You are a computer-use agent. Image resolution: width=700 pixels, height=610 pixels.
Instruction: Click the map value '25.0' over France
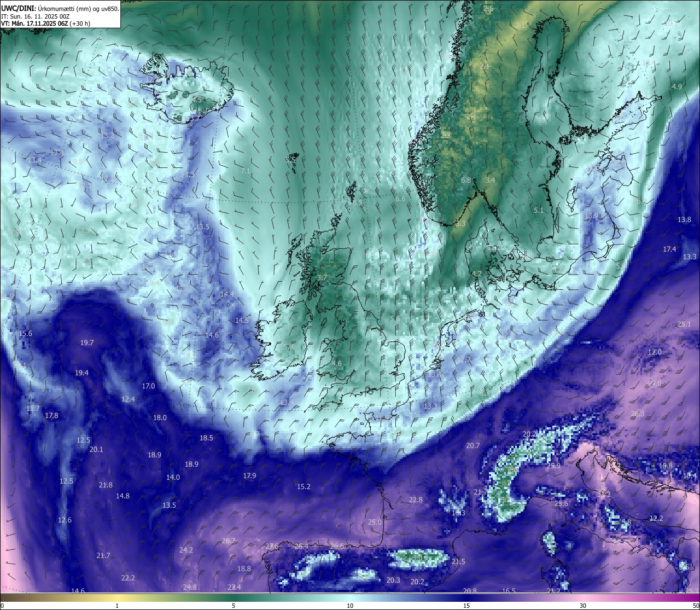click(x=375, y=522)
